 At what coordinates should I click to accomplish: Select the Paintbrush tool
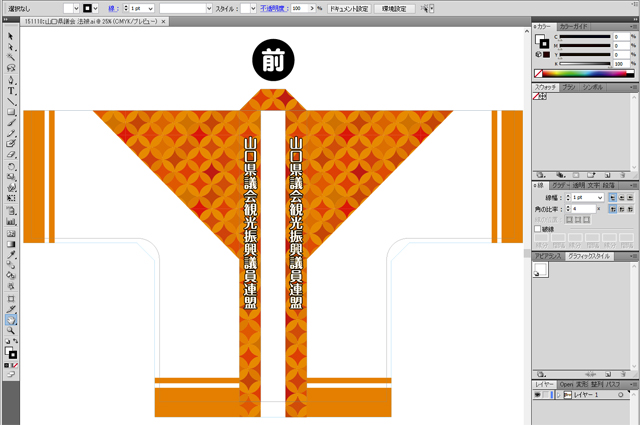(x=11, y=122)
